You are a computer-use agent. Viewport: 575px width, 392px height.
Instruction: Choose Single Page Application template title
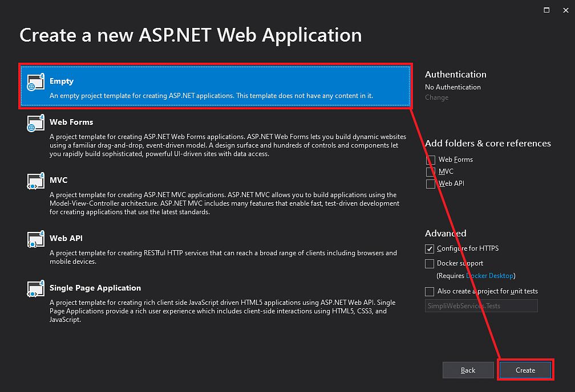click(95, 288)
